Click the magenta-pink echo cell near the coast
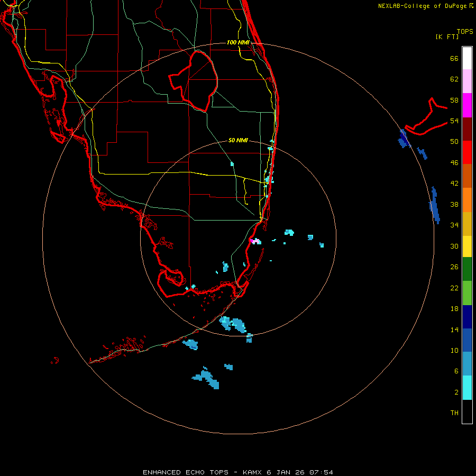This screenshot has width=476, height=476. tap(255, 241)
